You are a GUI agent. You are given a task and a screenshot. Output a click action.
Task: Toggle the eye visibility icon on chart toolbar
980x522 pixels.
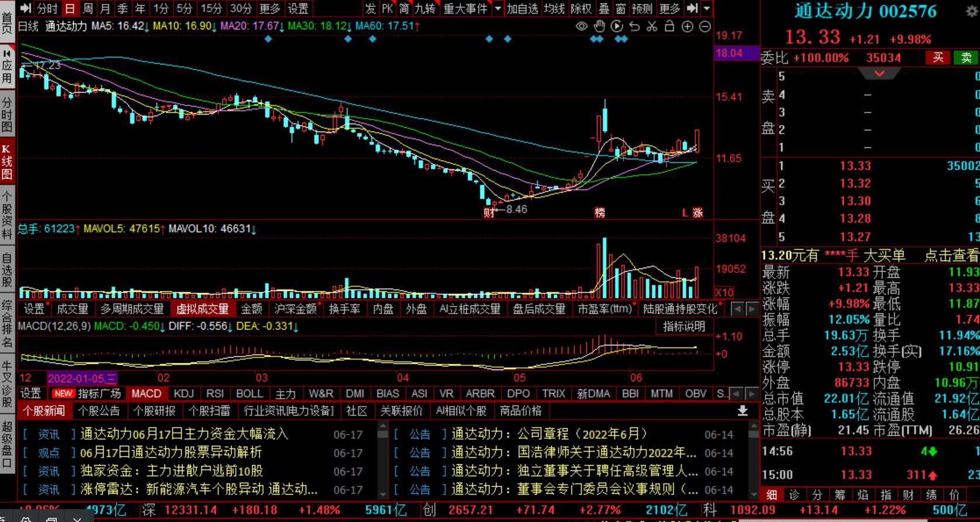click(x=581, y=26)
